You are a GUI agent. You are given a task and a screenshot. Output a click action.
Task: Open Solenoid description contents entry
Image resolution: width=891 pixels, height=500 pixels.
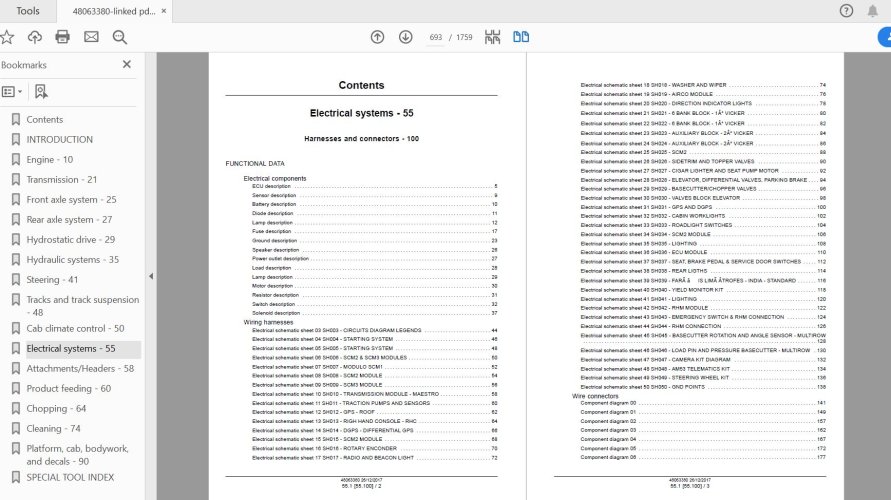click(374, 313)
